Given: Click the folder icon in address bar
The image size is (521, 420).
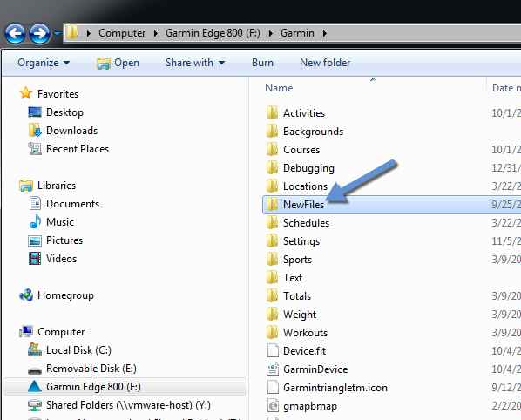Looking at the screenshot, I should click(x=72, y=32).
